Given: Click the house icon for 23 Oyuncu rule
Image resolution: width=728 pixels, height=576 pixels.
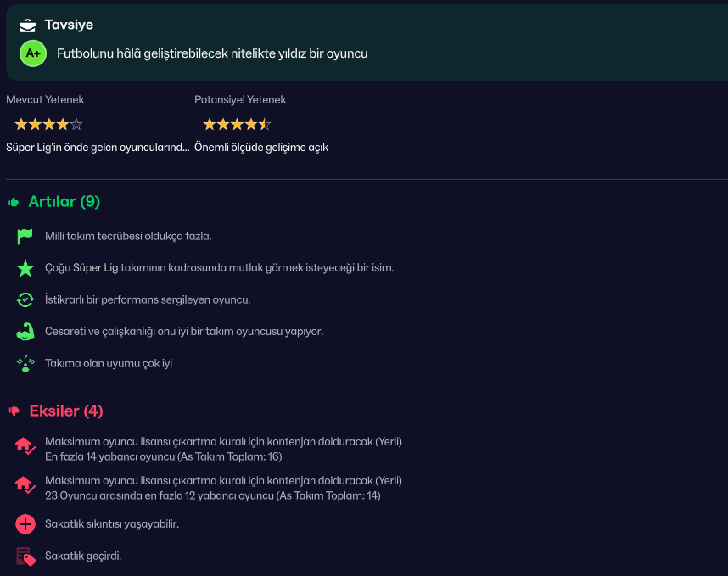Looking at the screenshot, I should pos(25,484).
